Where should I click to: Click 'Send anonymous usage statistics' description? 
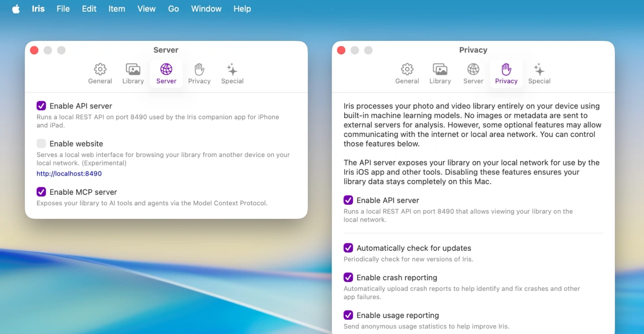pyautogui.click(x=426, y=326)
